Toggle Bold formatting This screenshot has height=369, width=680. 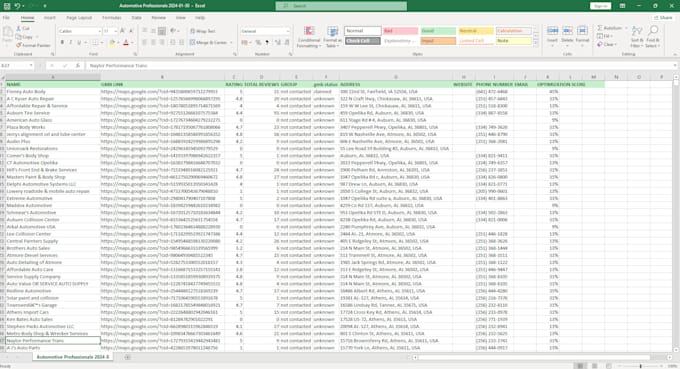pos(62,42)
